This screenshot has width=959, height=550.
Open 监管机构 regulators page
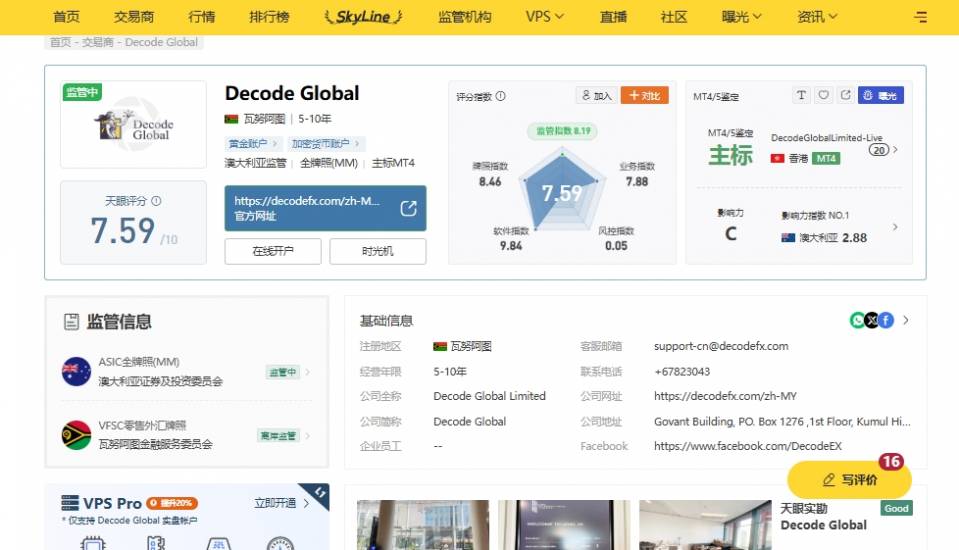point(465,17)
